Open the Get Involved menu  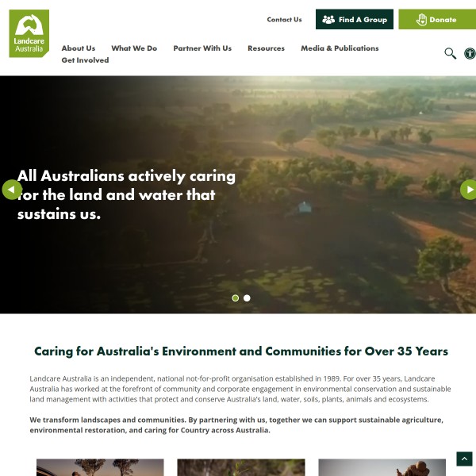click(85, 60)
